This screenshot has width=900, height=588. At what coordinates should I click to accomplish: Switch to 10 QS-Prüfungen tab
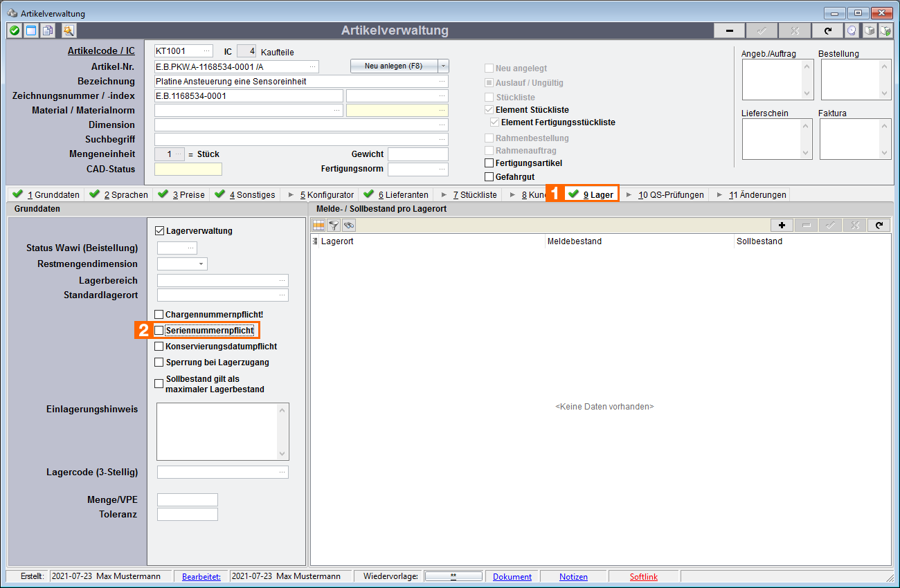pyautogui.click(x=664, y=194)
